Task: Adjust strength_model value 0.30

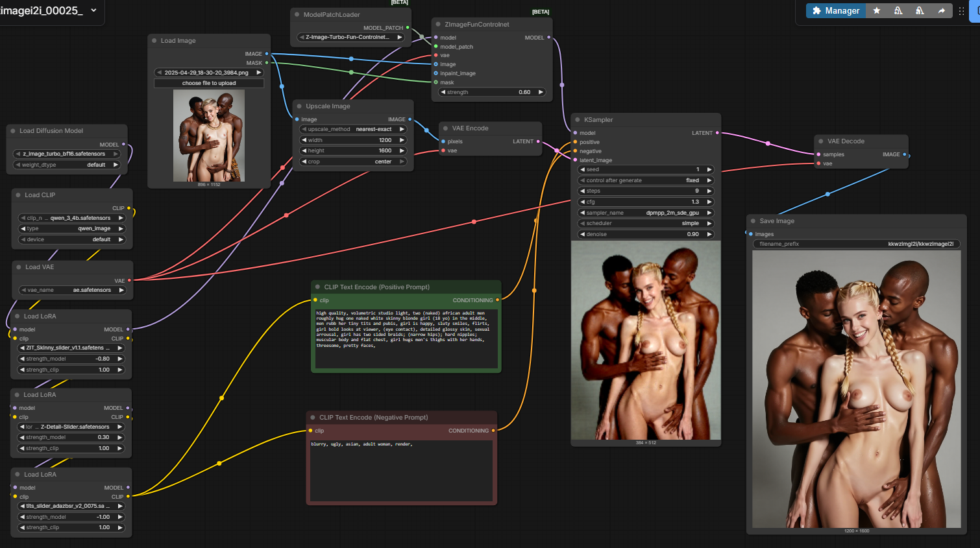Action: point(71,437)
